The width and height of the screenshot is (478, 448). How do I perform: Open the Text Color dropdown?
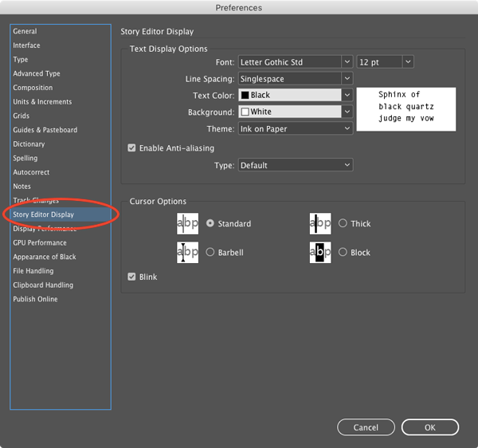click(x=296, y=95)
